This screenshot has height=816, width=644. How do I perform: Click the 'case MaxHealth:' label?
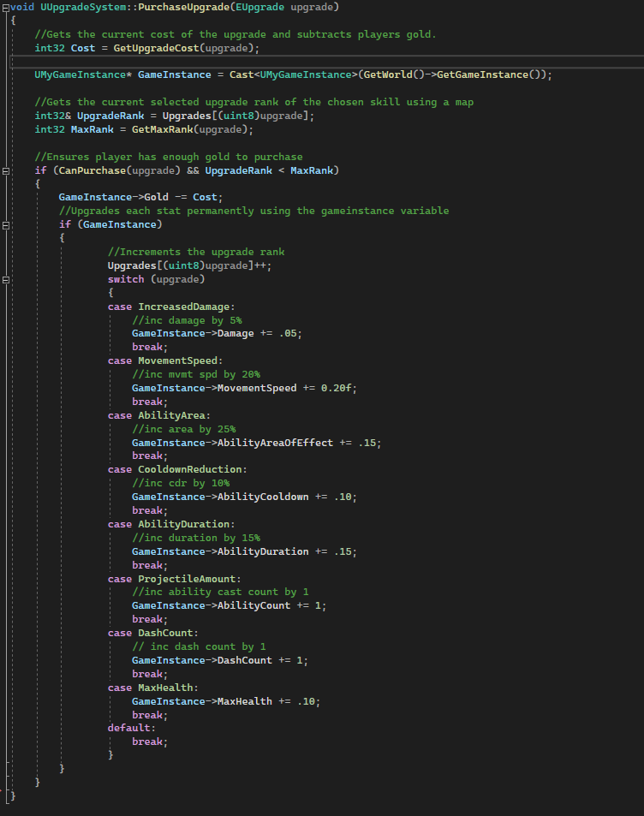point(153,688)
